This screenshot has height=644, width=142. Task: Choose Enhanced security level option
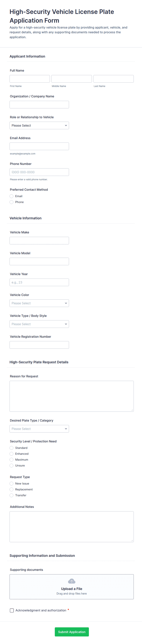tap(11, 454)
